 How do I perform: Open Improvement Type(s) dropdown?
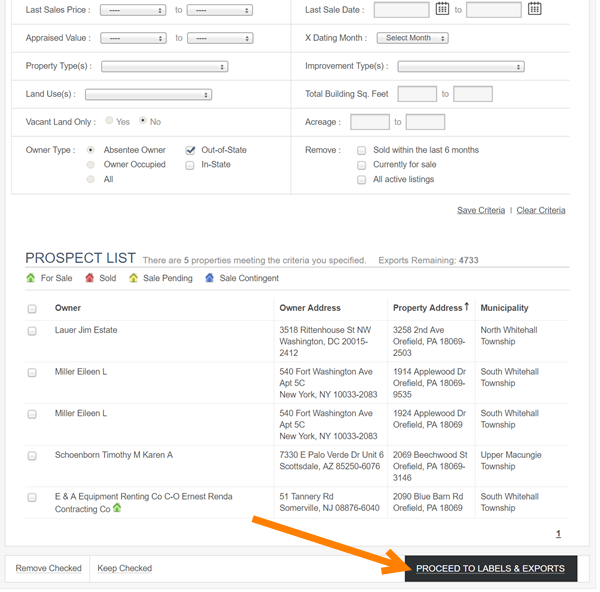click(x=461, y=67)
